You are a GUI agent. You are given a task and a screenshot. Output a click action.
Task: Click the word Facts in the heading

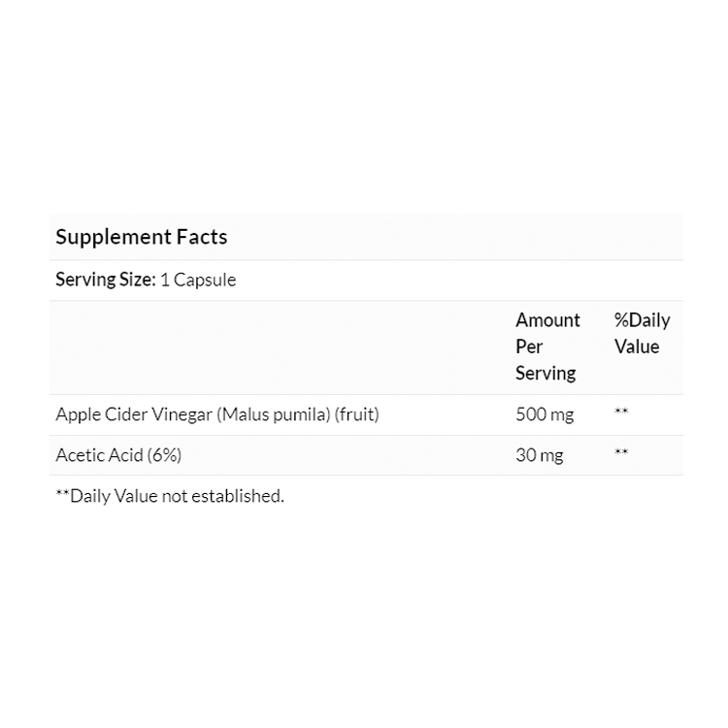click(x=202, y=237)
